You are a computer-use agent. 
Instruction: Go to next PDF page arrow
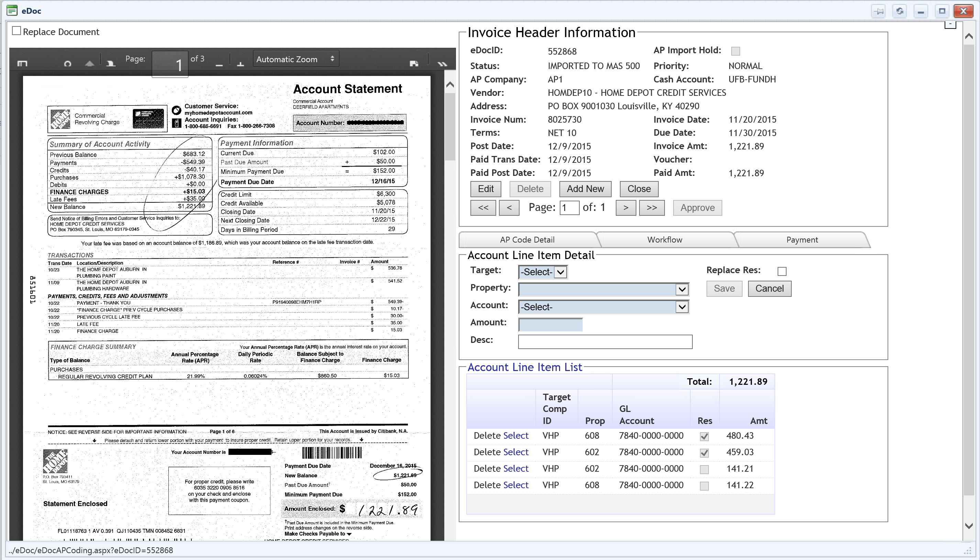[111, 64]
